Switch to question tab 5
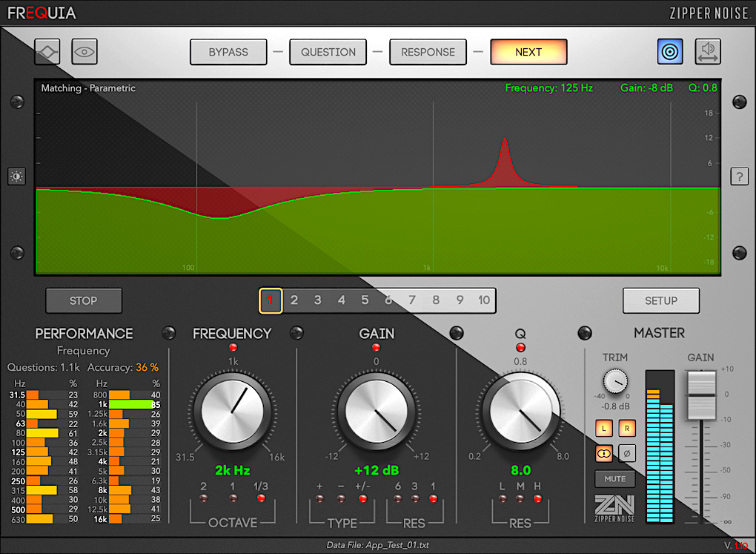Screen dimensions: 756x554 365,300
